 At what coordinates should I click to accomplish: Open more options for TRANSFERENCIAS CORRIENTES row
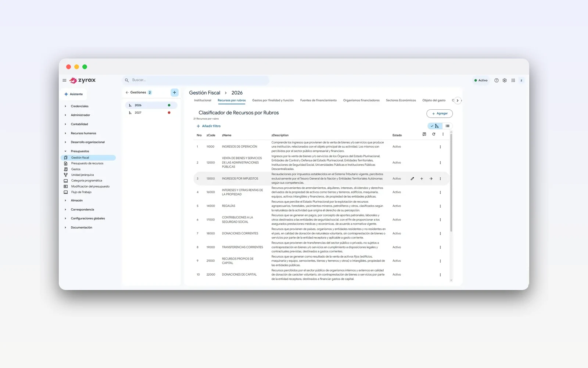tap(440, 247)
